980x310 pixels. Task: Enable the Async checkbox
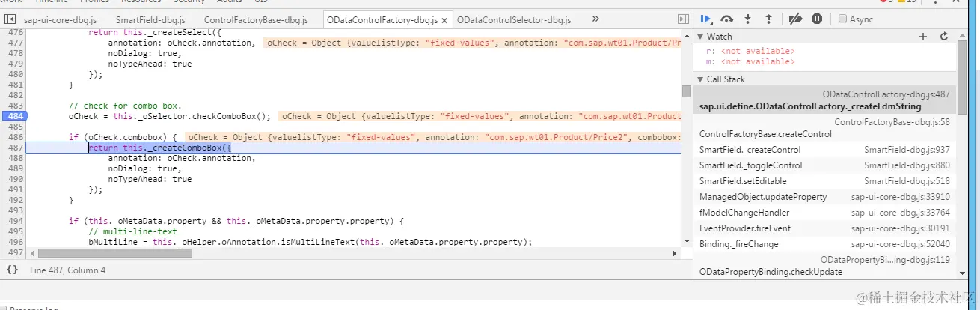coord(843,19)
